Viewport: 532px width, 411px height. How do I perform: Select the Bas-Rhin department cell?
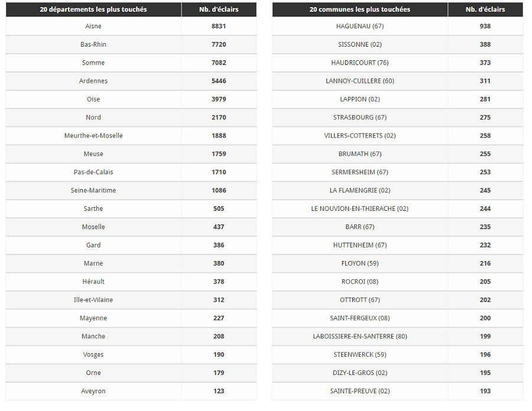click(93, 44)
